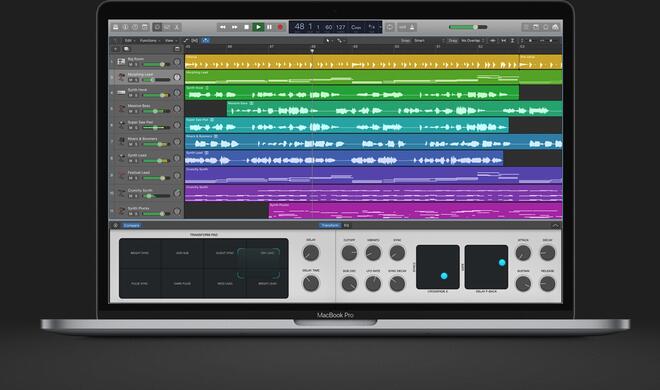Open the Functions dropdown menu
The height and width of the screenshot is (390, 660).
pos(149,40)
